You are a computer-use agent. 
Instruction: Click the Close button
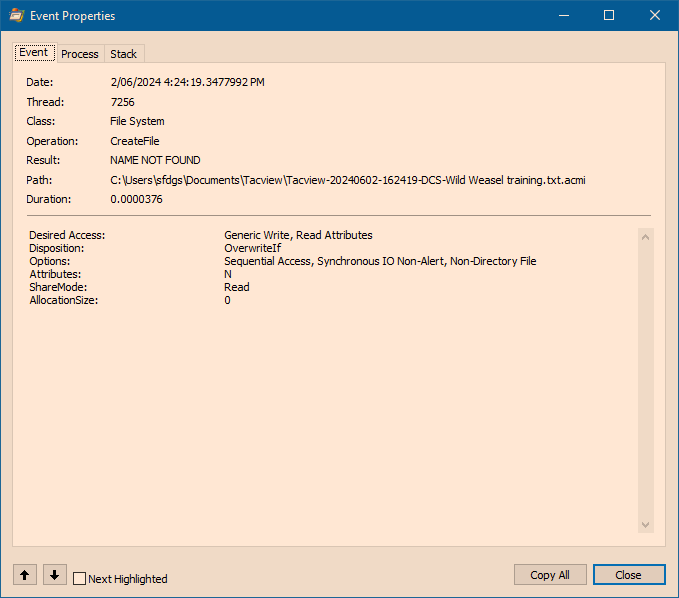(628, 575)
